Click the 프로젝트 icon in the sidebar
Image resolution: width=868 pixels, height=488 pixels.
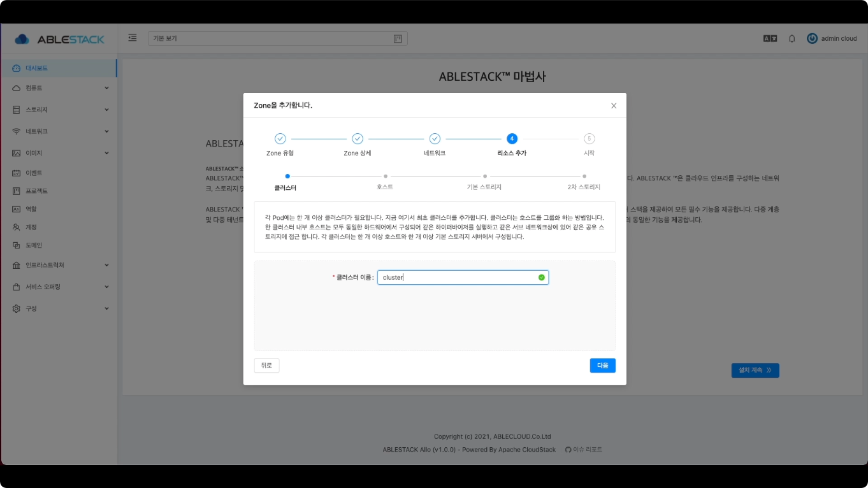(x=17, y=191)
